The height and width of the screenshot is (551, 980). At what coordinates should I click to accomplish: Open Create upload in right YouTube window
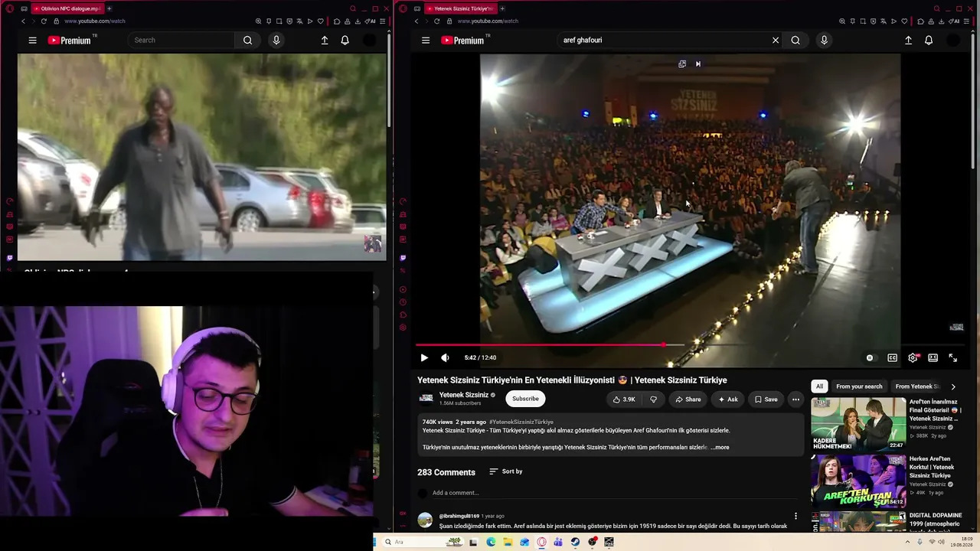pyautogui.click(x=909, y=41)
